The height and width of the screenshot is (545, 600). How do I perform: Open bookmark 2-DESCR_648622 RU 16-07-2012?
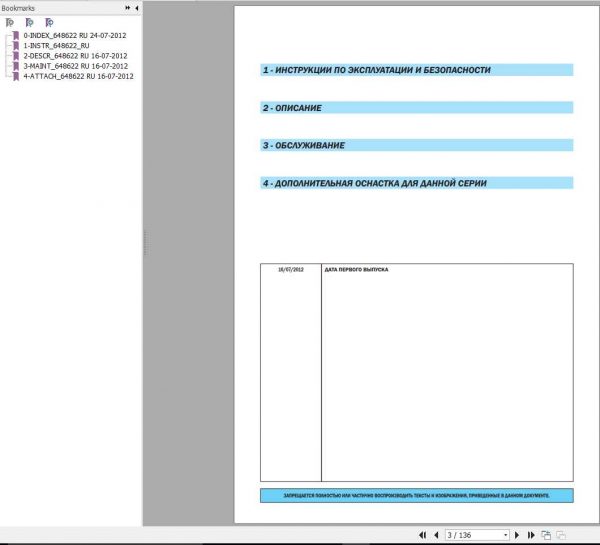coord(75,56)
